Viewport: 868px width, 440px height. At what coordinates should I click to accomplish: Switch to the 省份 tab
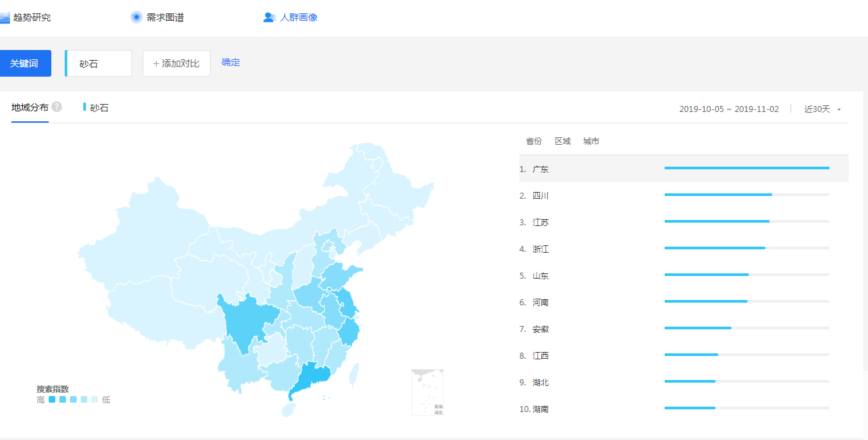[x=533, y=141]
